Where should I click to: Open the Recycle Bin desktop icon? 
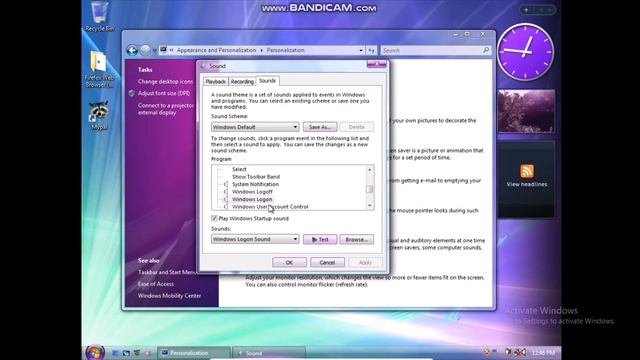pyautogui.click(x=100, y=16)
